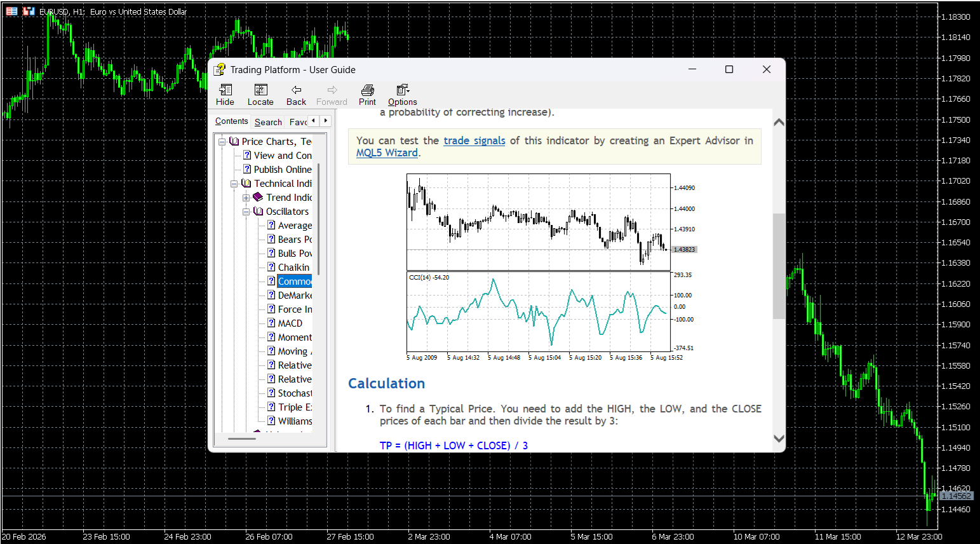Select the highlighted Commodity Channel topic
The height and width of the screenshot is (544, 980).
tap(295, 281)
